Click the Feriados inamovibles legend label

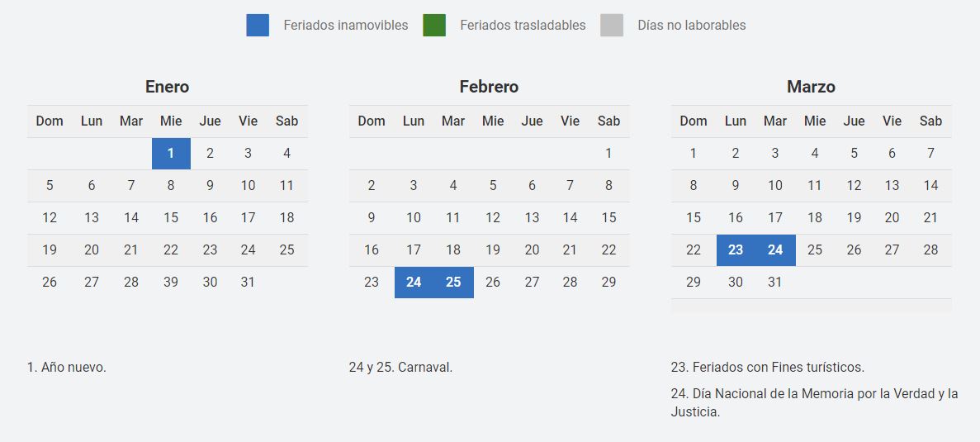(345, 26)
